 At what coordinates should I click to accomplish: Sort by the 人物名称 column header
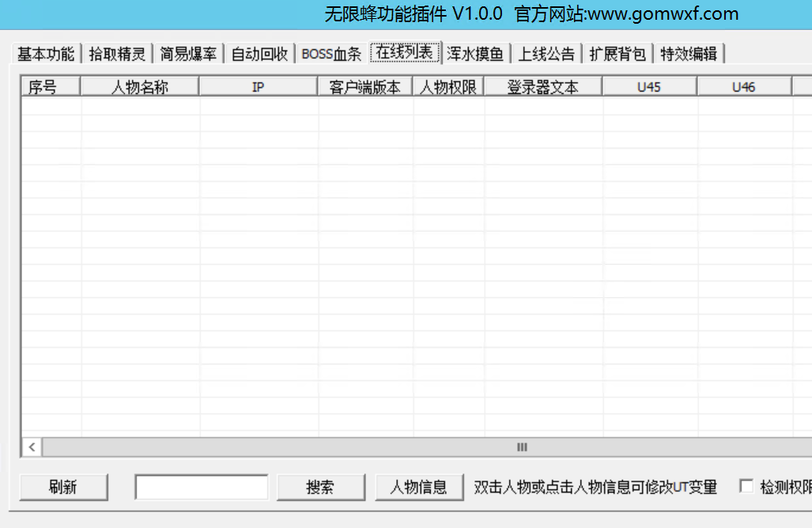pyautogui.click(x=140, y=87)
